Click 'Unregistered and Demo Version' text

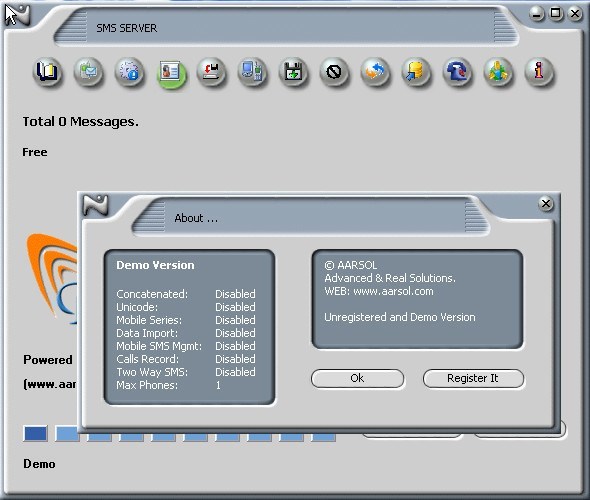pyautogui.click(x=400, y=317)
